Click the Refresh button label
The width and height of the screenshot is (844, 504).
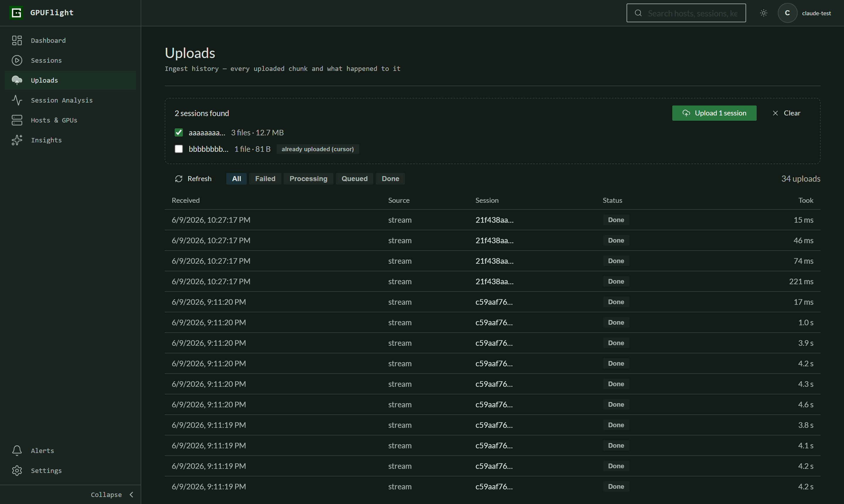tap(199, 179)
